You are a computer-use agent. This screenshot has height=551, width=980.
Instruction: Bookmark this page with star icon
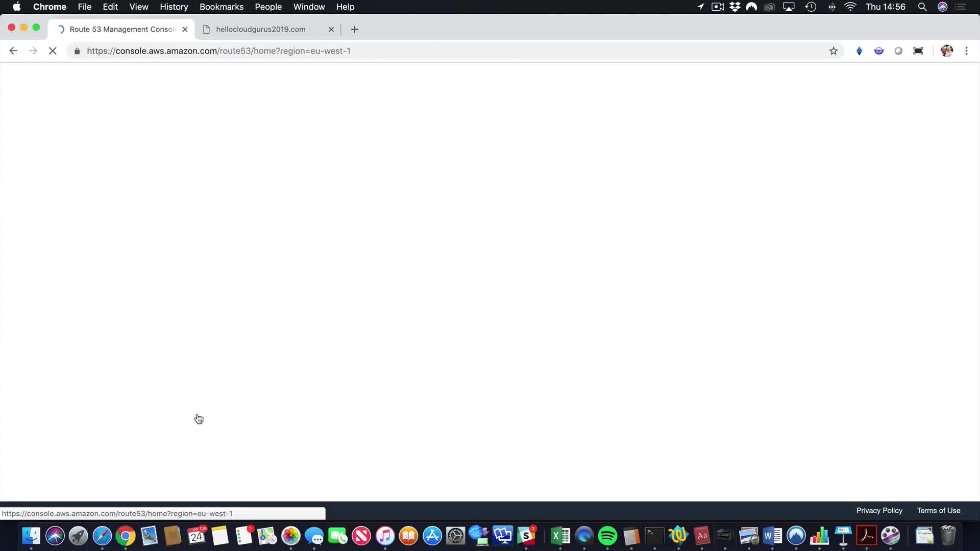pos(834,51)
